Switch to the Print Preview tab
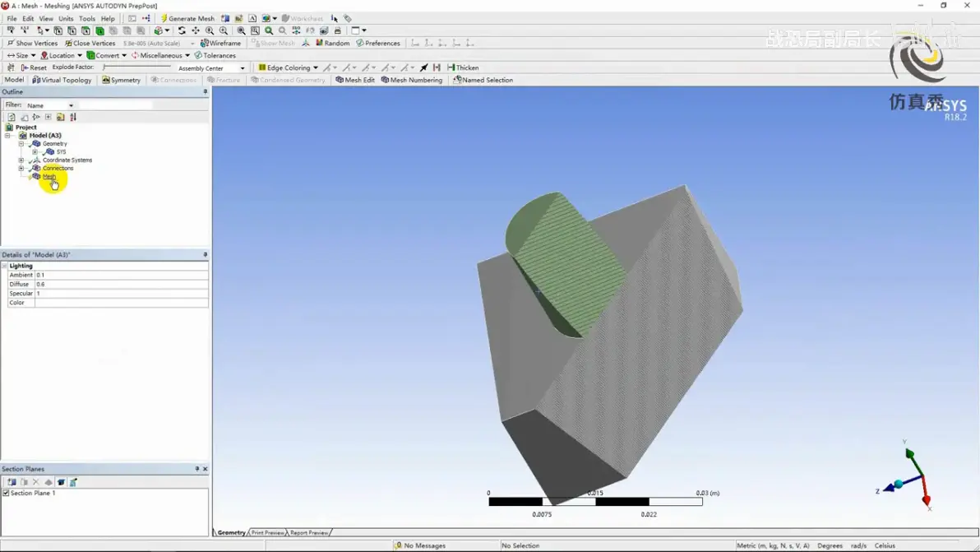The width and height of the screenshot is (980, 552). [x=267, y=532]
